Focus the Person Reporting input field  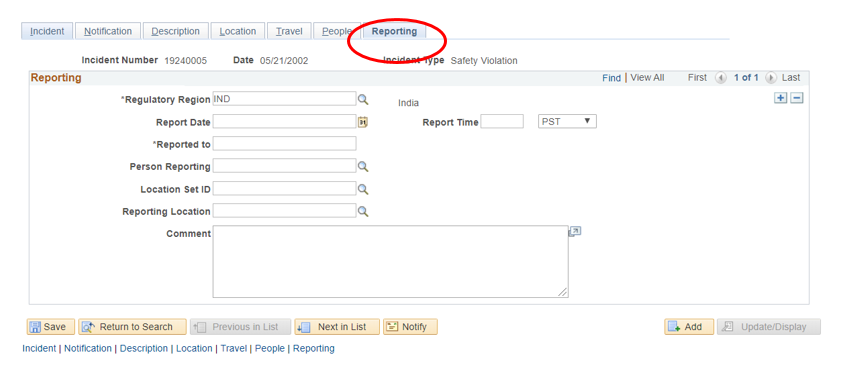tap(284, 166)
